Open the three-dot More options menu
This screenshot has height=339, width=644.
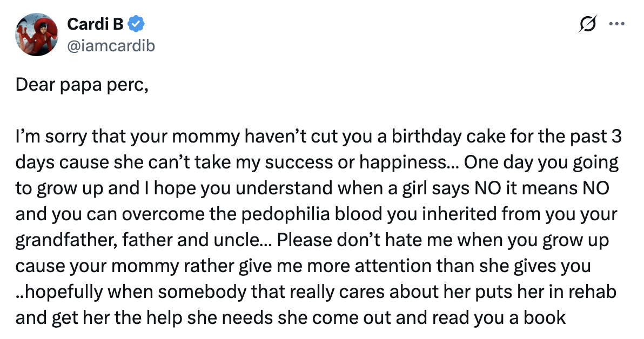coord(616,24)
